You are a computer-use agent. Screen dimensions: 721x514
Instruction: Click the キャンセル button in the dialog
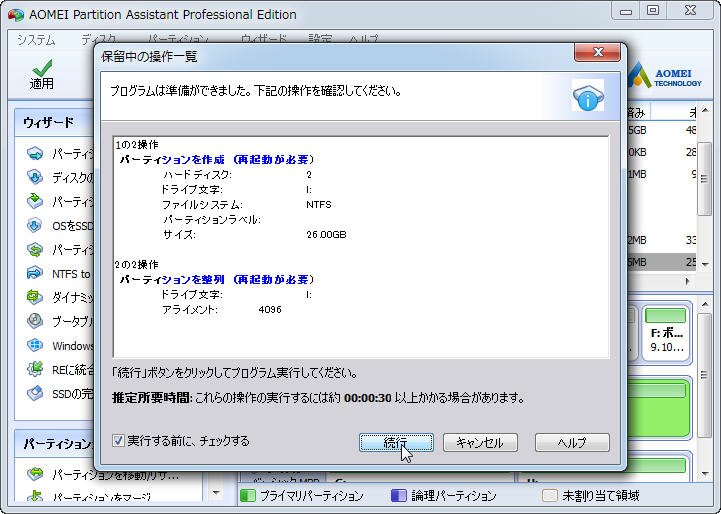(480, 442)
